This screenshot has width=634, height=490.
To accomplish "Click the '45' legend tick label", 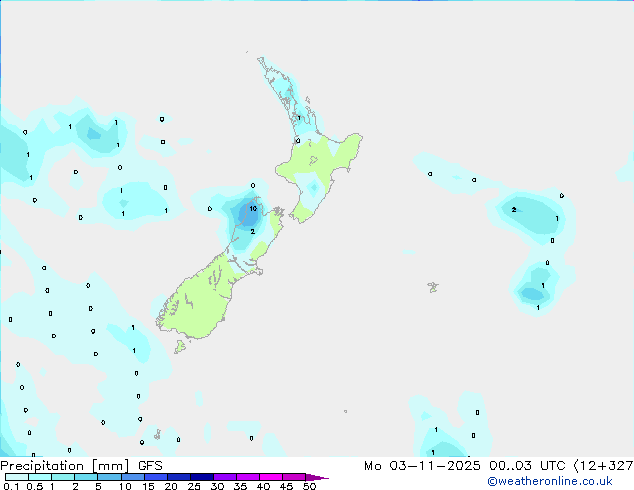I will 286,486.
